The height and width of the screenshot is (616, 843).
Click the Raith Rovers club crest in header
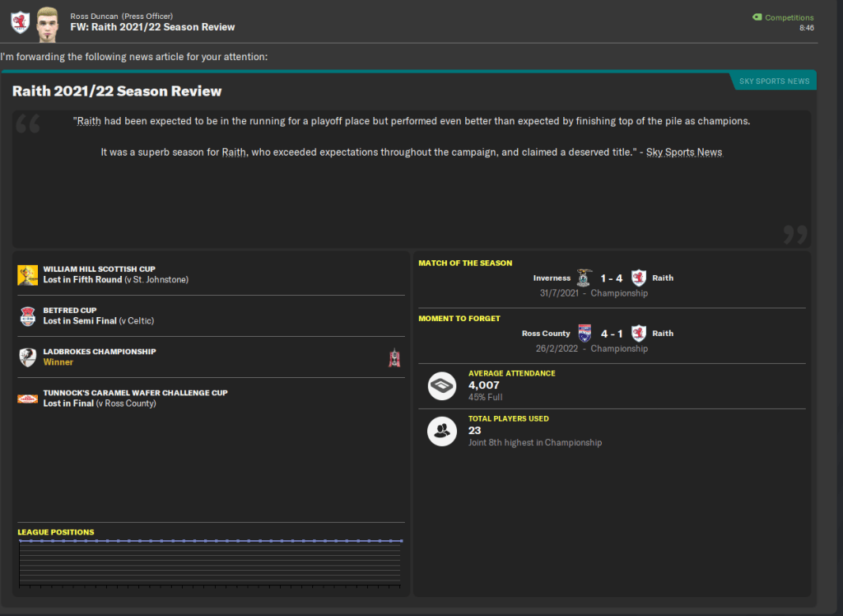[x=21, y=22]
